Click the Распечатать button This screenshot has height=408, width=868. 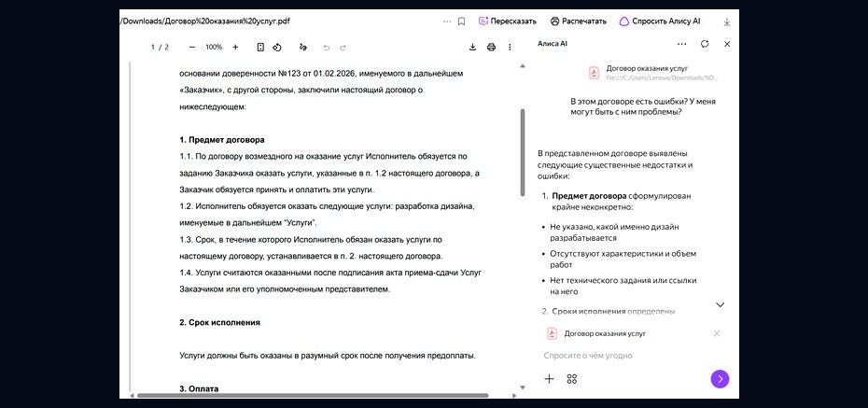(579, 21)
